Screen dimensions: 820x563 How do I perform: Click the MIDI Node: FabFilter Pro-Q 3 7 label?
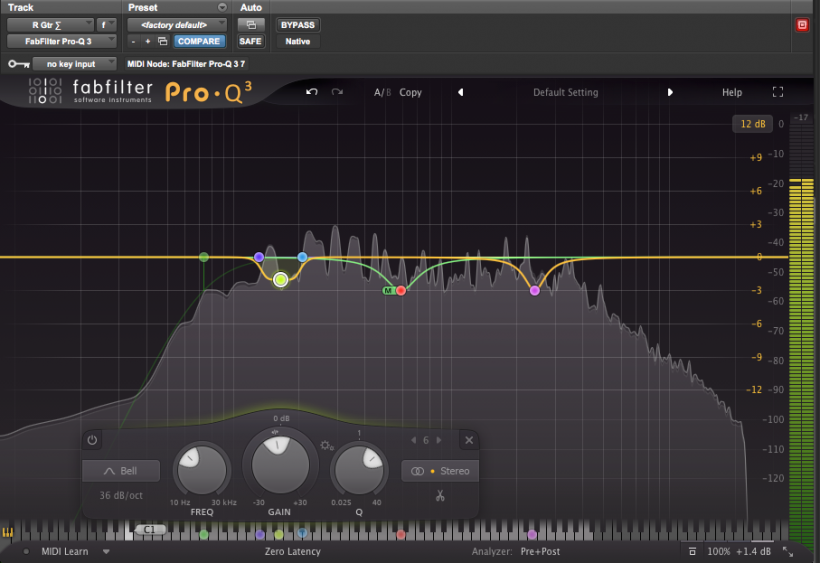[x=186, y=64]
